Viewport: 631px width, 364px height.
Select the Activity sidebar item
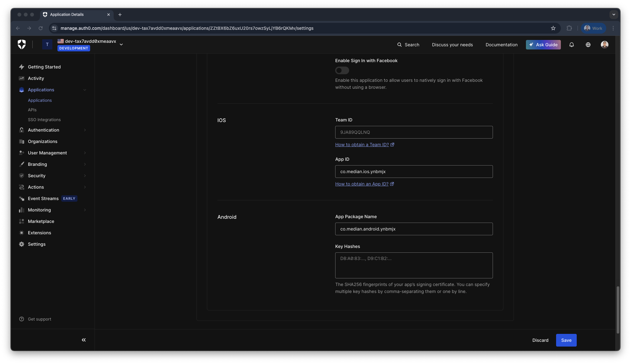(36, 78)
